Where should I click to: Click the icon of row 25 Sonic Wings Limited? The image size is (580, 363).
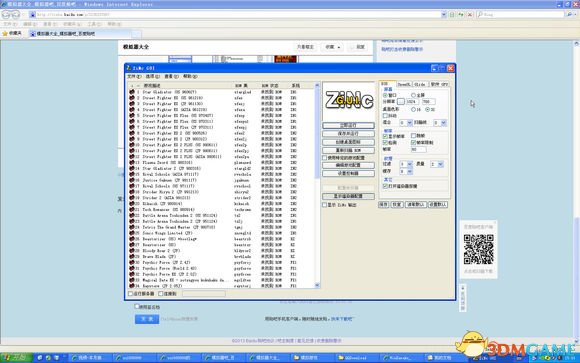click(x=132, y=233)
